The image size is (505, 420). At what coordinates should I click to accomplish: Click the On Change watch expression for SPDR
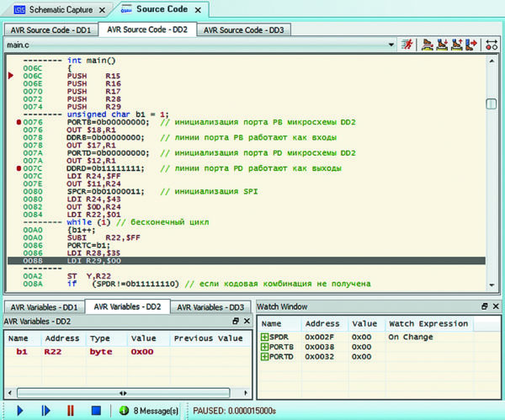pos(411,337)
